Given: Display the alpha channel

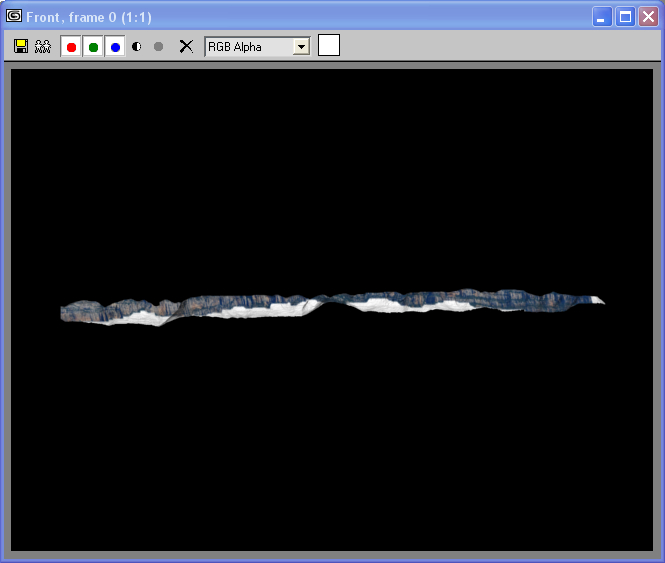Looking at the screenshot, I should click(x=137, y=46).
